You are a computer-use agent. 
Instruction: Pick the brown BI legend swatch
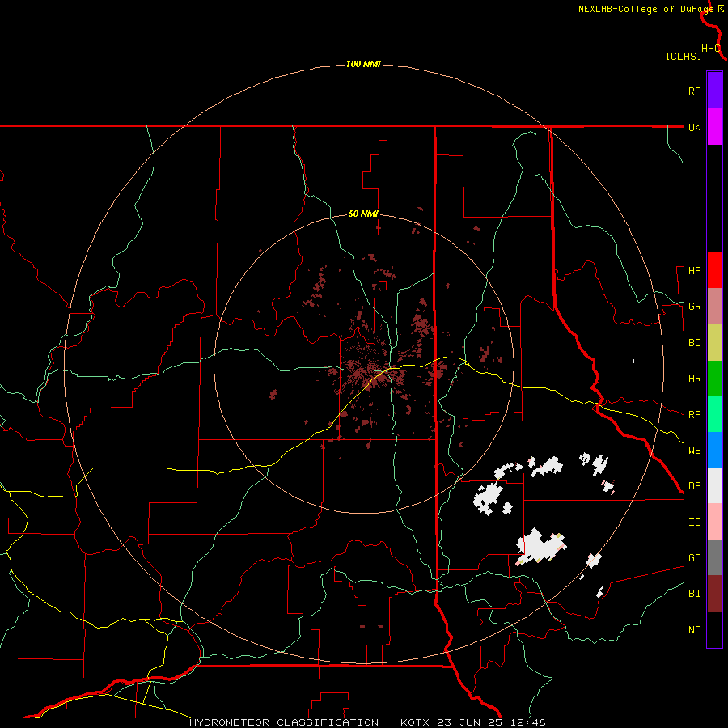714,594
